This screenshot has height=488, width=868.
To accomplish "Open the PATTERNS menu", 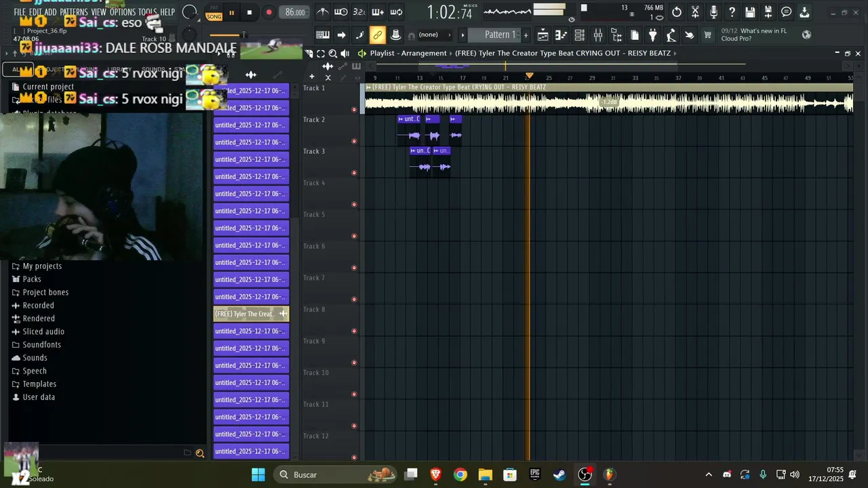I will (x=73, y=12).
